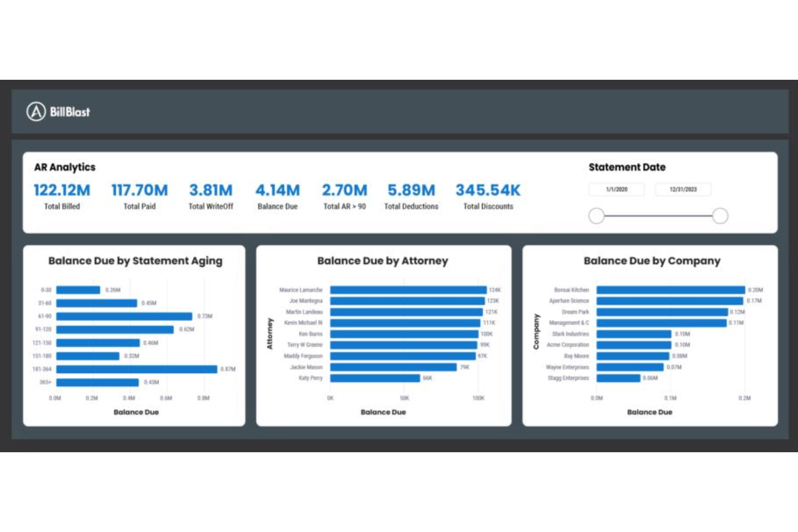Click the Total Paid 117.70M figure

click(139, 190)
